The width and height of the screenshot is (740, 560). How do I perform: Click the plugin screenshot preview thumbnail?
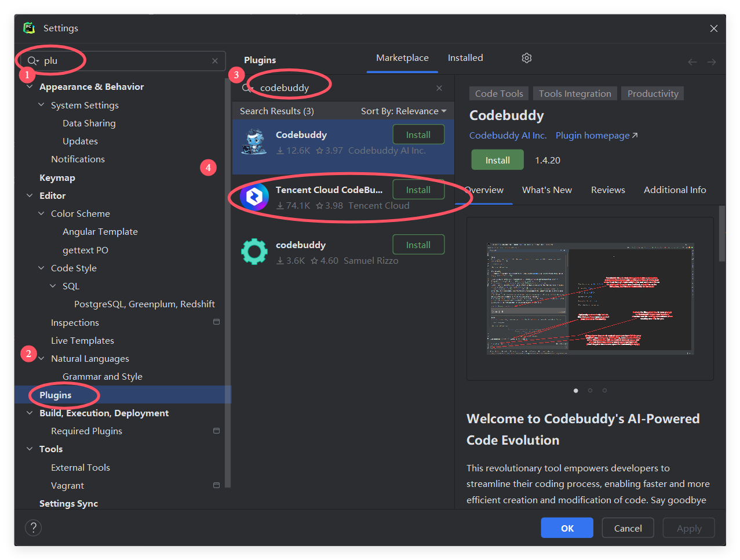(590, 299)
